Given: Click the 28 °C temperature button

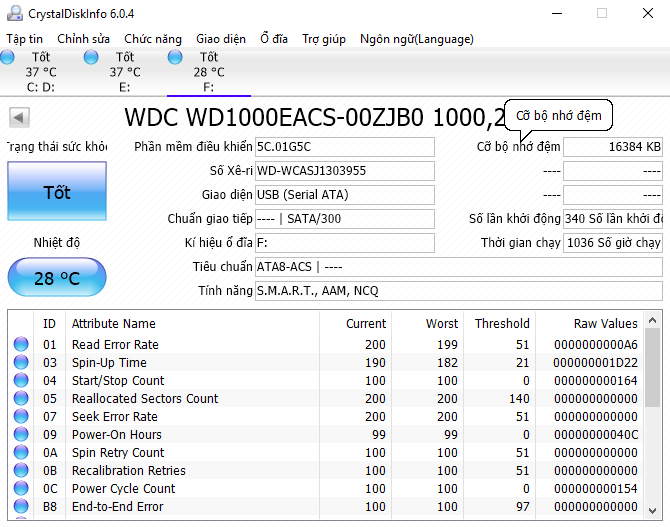Looking at the screenshot, I should 57,278.
